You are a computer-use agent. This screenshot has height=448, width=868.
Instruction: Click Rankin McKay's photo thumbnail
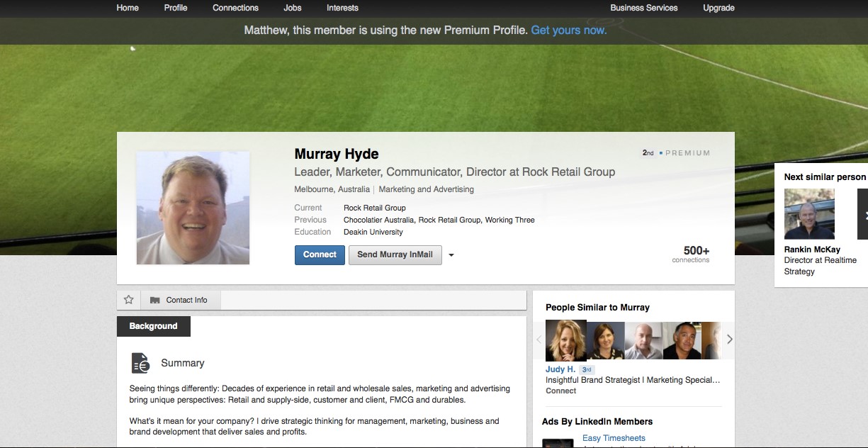pyautogui.click(x=809, y=214)
